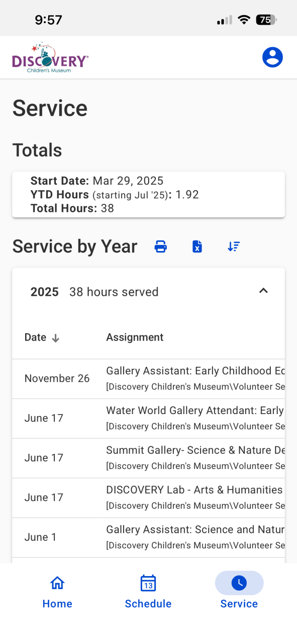Click the Discovery Children's Museum logo
This screenshot has height=644, width=297.
click(x=50, y=57)
